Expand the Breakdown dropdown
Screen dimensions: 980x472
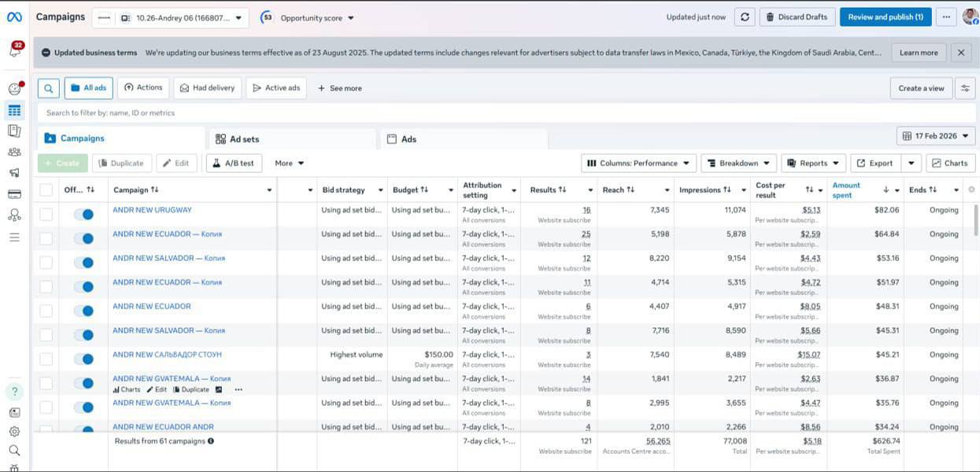click(738, 163)
